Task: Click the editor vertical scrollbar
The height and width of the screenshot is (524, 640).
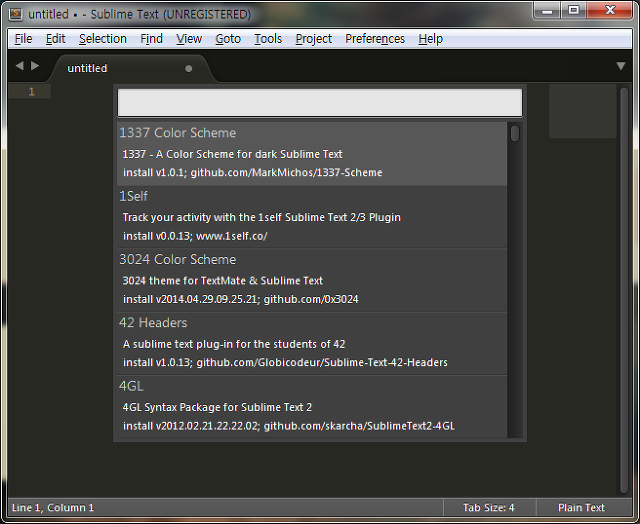Action: [624, 290]
